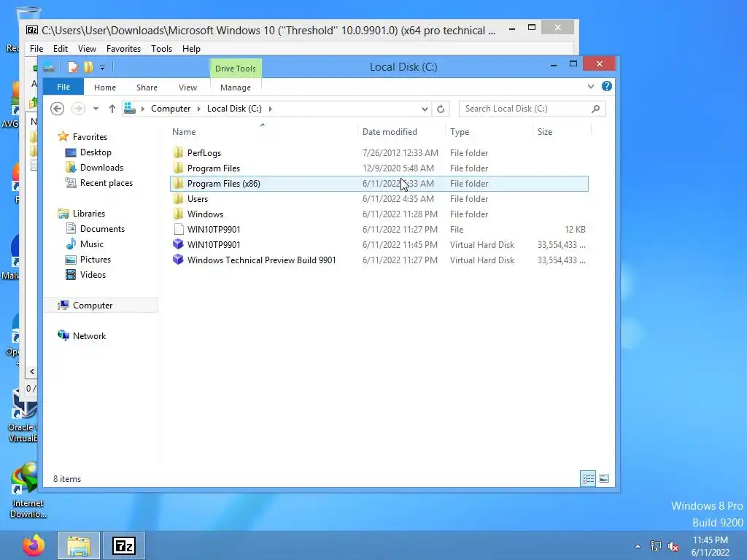
Task: Switch to the Home ribbon tab
Action: pyautogui.click(x=105, y=87)
